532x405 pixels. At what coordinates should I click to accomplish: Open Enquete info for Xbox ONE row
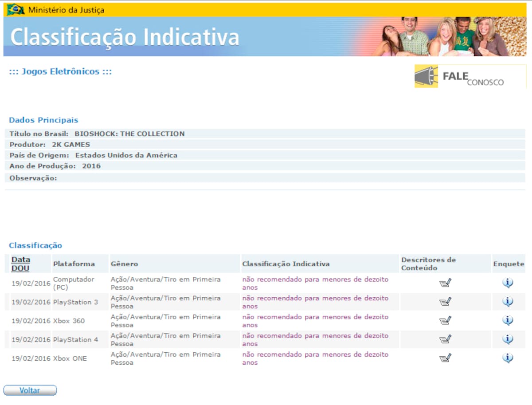click(508, 358)
